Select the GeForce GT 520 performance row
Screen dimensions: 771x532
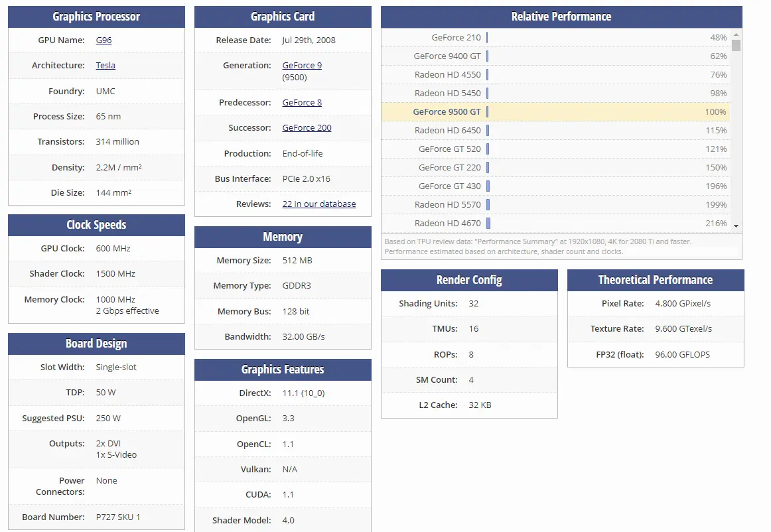555,149
